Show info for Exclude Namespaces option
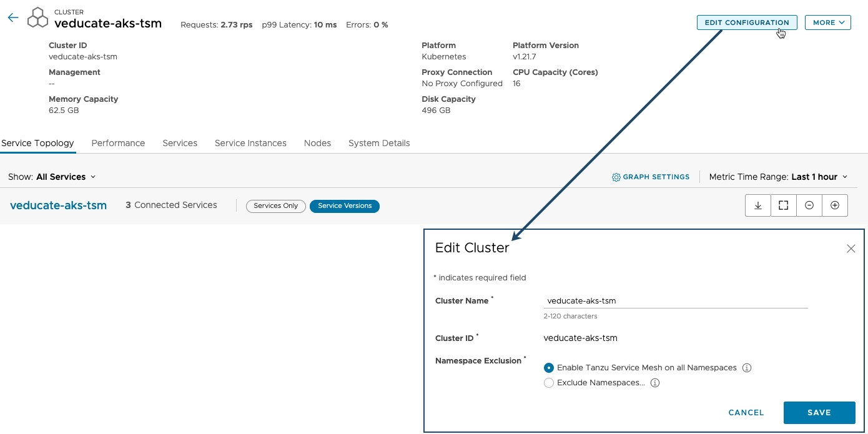868x434 pixels. (655, 383)
